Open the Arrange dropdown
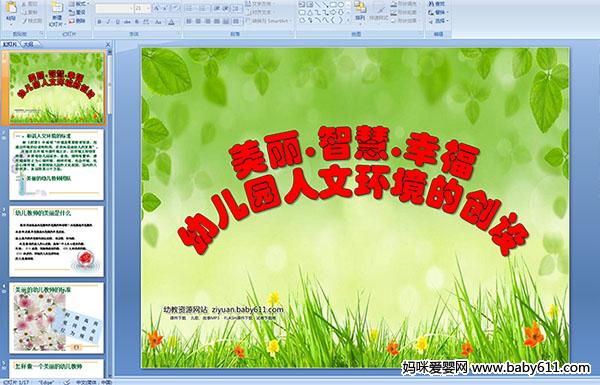 pyautogui.click(x=360, y=13)
